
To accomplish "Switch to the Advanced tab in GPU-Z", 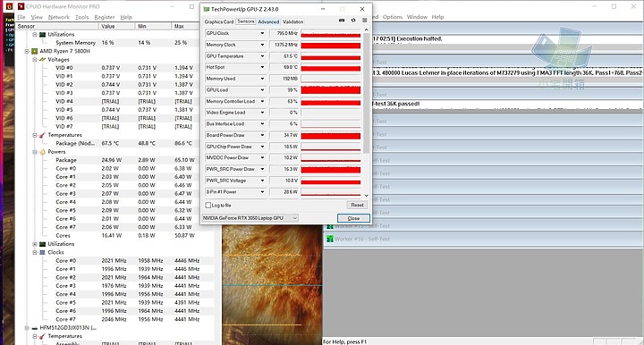I will point(268,21).
